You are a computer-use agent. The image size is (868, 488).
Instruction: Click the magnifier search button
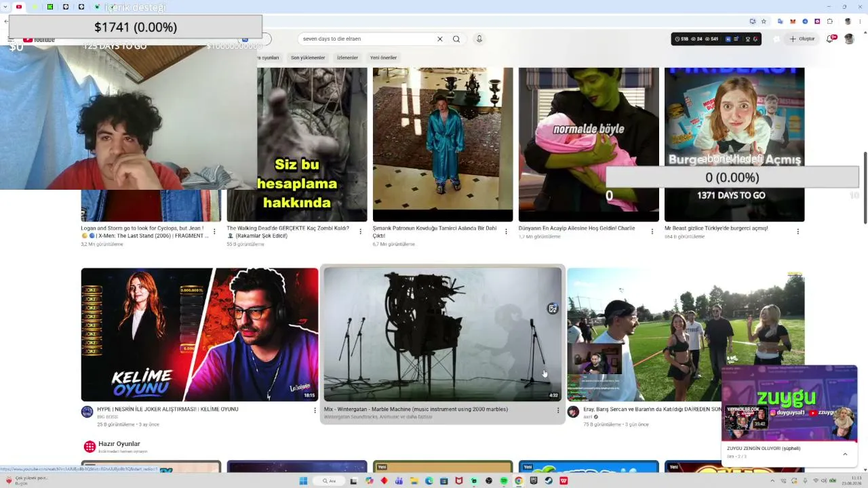[x=456, y=39]
